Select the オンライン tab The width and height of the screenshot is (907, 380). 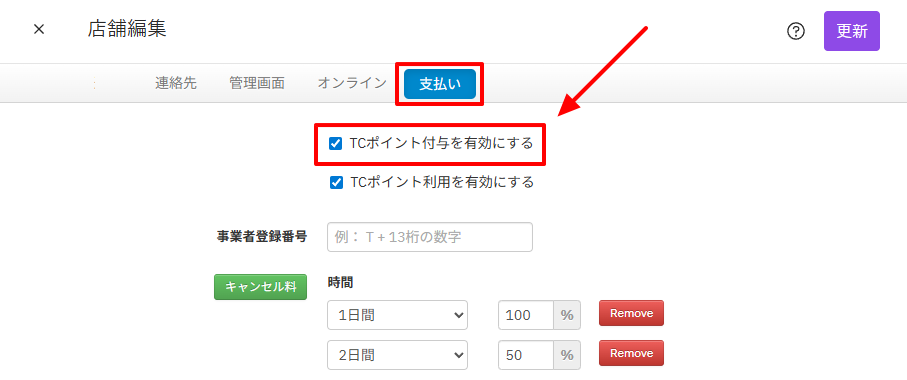[352, 83]
